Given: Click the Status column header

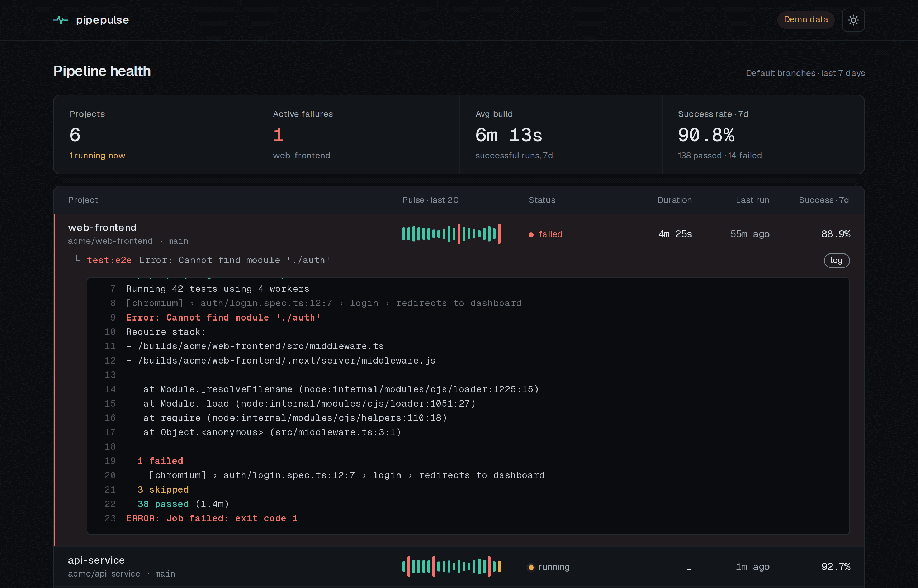Looking at the screenshot, I should pyautogui.click(x=542, y=200).
